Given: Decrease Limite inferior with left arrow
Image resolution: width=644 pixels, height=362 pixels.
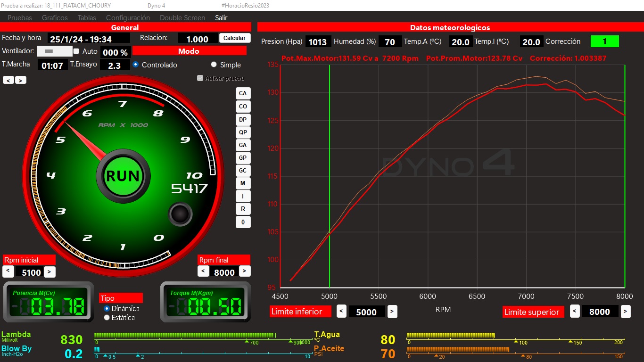Looking at the screenshot, I should 341,312.
